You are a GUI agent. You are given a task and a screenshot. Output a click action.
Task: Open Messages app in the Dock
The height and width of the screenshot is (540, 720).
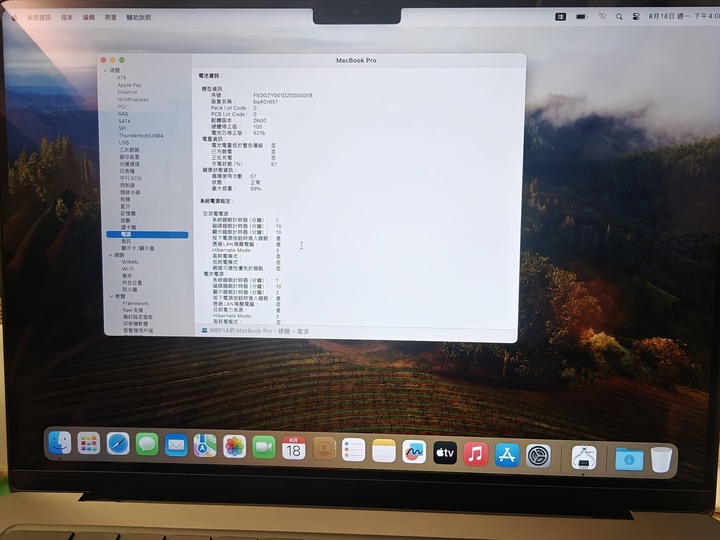[x=147, y=444]
